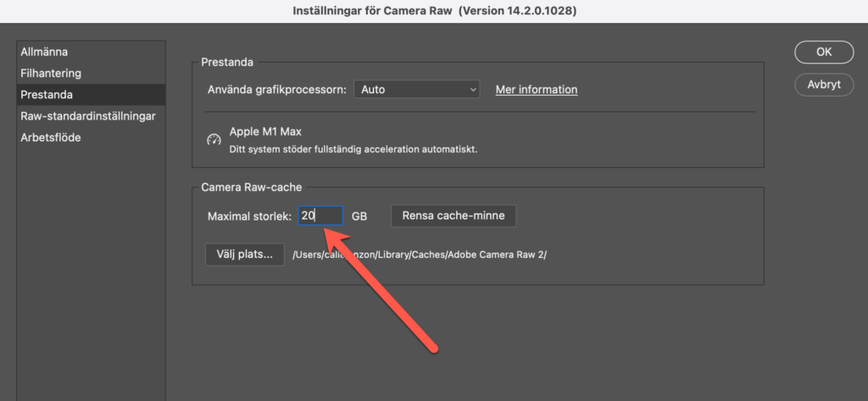The height and width of the screenshot is (401, 868).
Task: Click Avbryt to cancel the dialog
Action: tap(823, 85)
